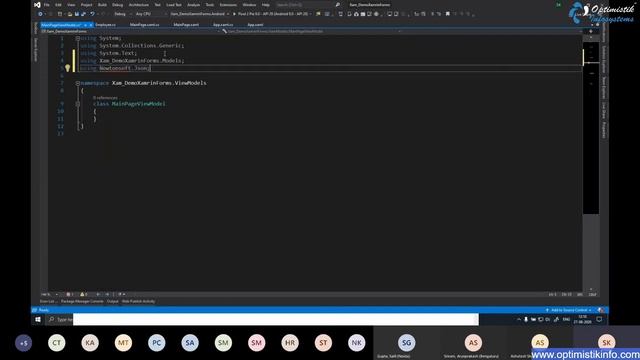This screenshot has width=640, height=360.
Task: Click the MainPageViewModel class name
Action: pyautogui.click(x=138, y=104)
